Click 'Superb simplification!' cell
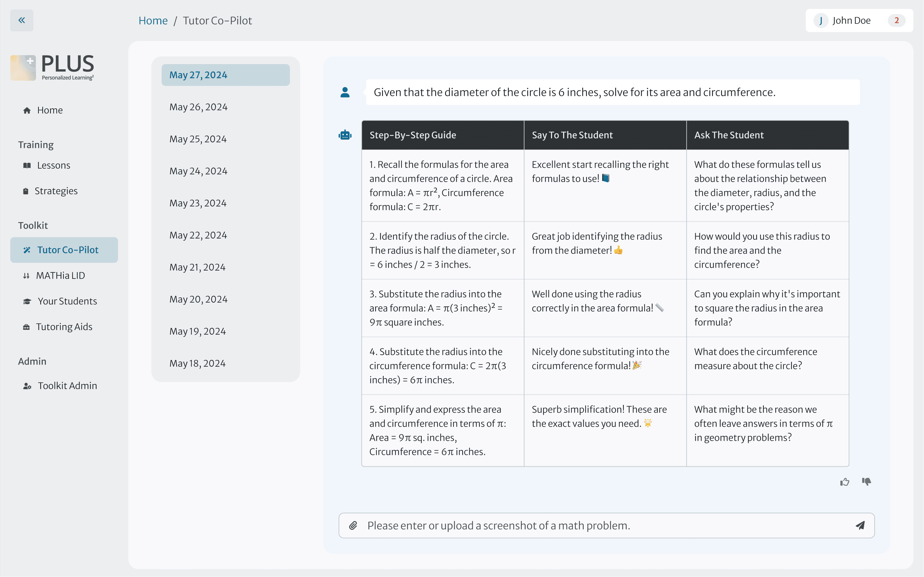This screenshot has height=577, width=924. point(605,431)
